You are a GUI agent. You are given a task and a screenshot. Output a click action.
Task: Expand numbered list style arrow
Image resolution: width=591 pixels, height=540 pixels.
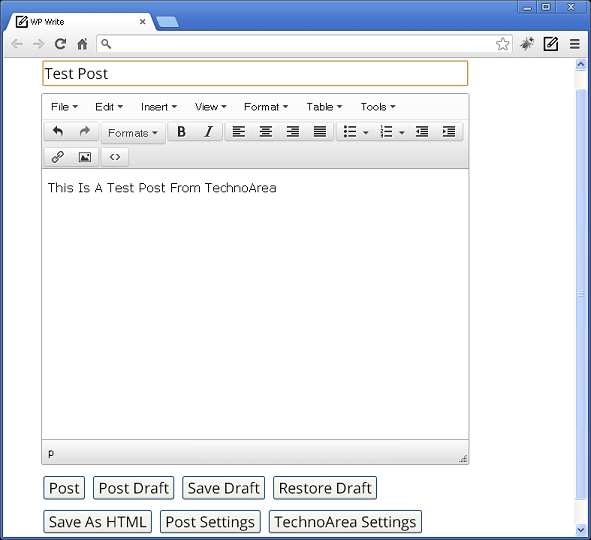[x=402, y=132]
